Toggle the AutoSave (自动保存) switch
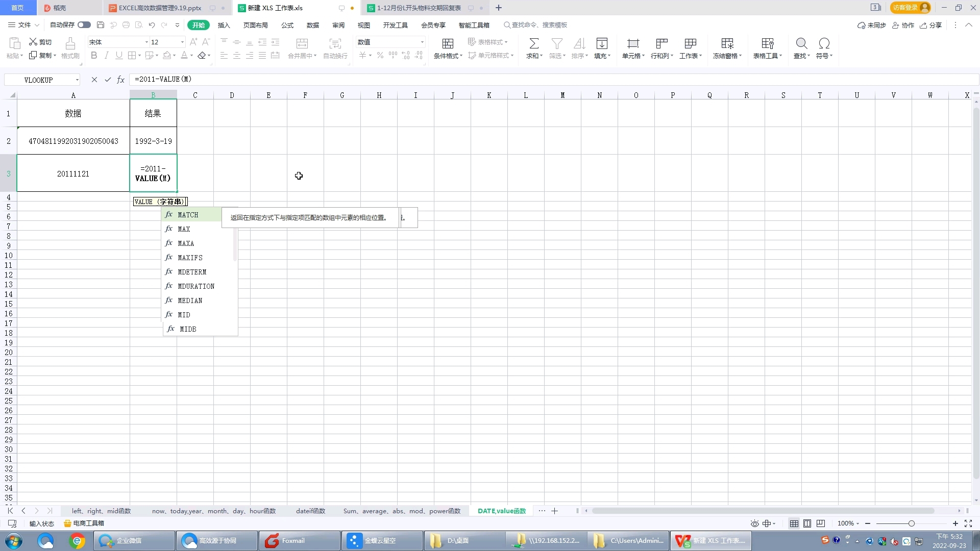This screenshot has height=551, width=980. tap(83, 24)
